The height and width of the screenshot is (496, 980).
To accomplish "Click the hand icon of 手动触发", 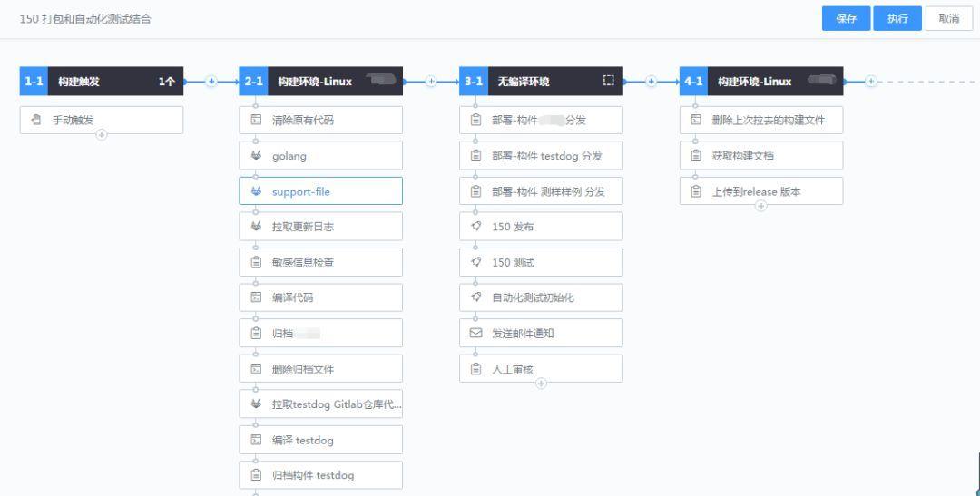I will click(36, 120).
